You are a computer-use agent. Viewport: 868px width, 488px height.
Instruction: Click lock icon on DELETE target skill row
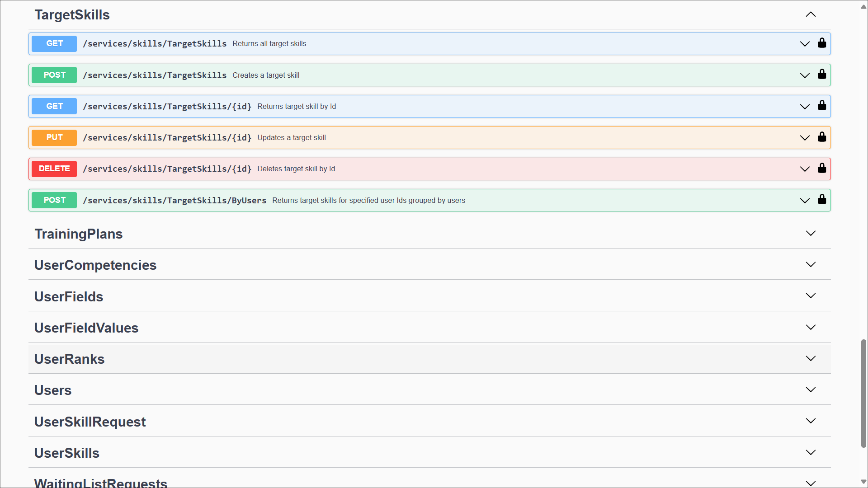pos(822,169)
